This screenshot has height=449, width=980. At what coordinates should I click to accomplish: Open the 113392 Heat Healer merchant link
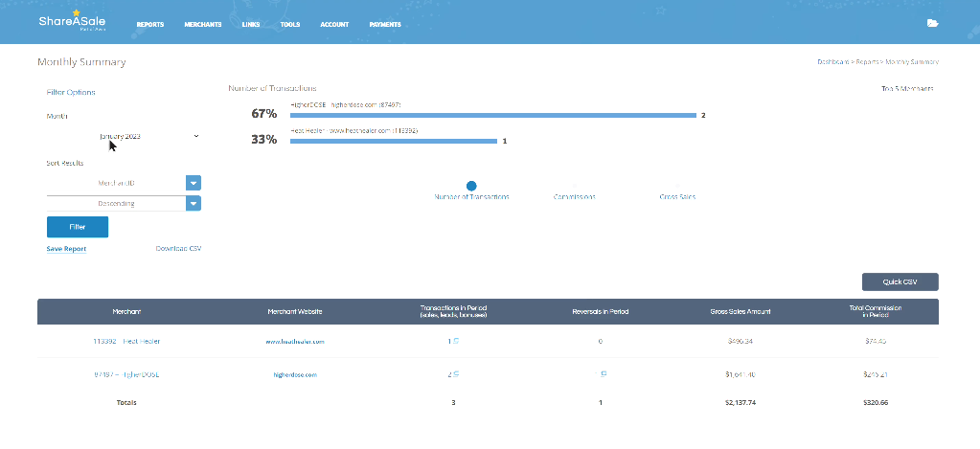[126, 342]
